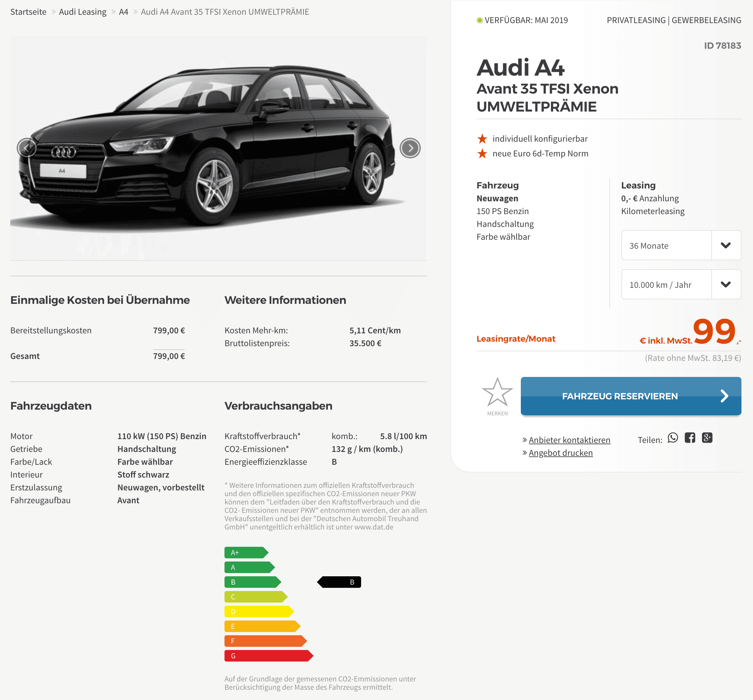753x700 pixels.
Task: Click 'Fahrzeugaufbau' row label
Action: pyautogui.click(x=40, y=501)
